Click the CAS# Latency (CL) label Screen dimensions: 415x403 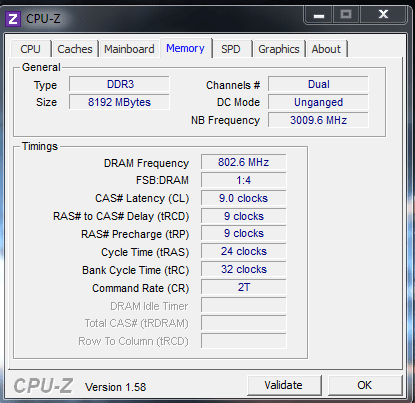(142, 199)
